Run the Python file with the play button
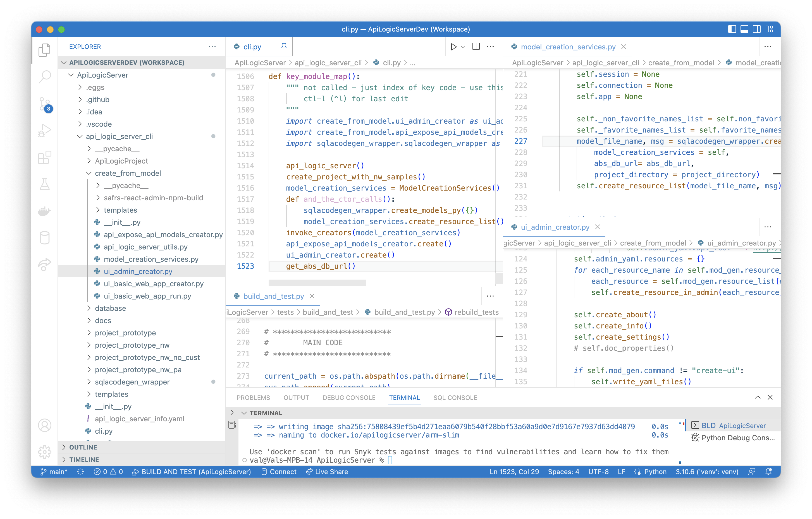The height and width of the screenshot is (519, 812). [x=453, y=47]
